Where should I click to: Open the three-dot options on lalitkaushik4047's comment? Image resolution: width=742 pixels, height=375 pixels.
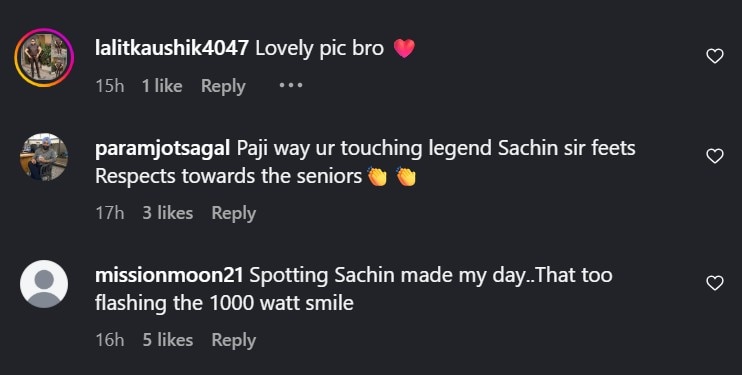click(x=291, y=86)
